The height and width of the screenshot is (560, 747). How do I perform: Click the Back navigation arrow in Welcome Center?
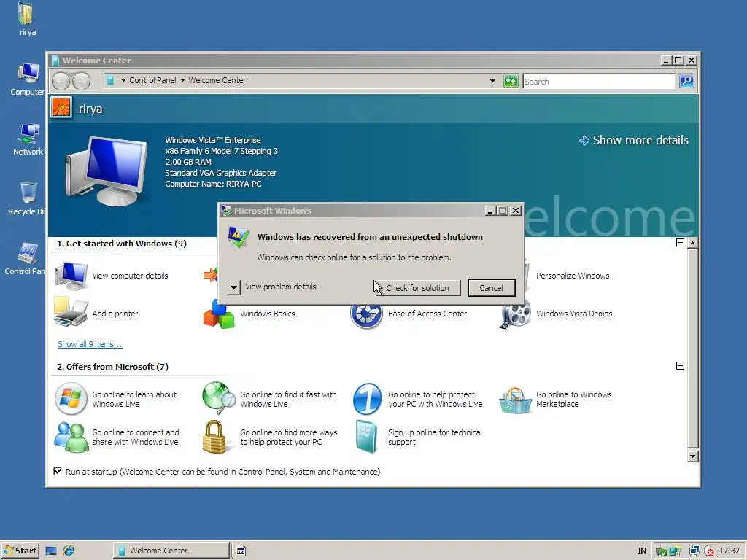(x=61, y=81)
